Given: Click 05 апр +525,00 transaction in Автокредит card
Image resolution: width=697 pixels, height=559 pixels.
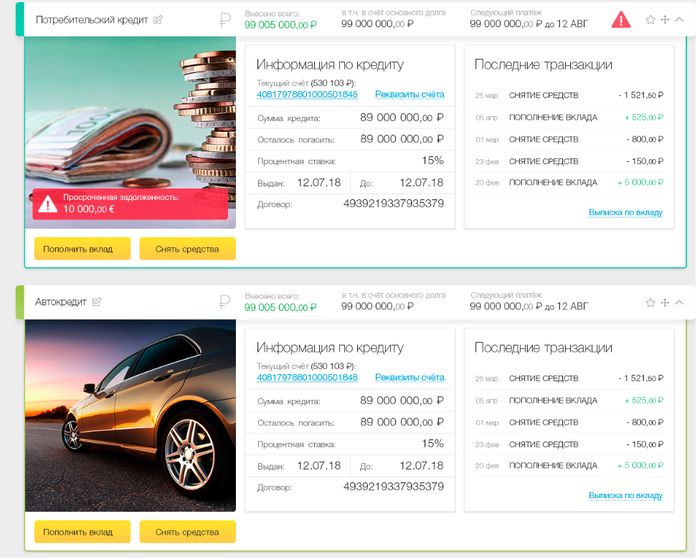Looking at the screenshot, I should 569,400.
